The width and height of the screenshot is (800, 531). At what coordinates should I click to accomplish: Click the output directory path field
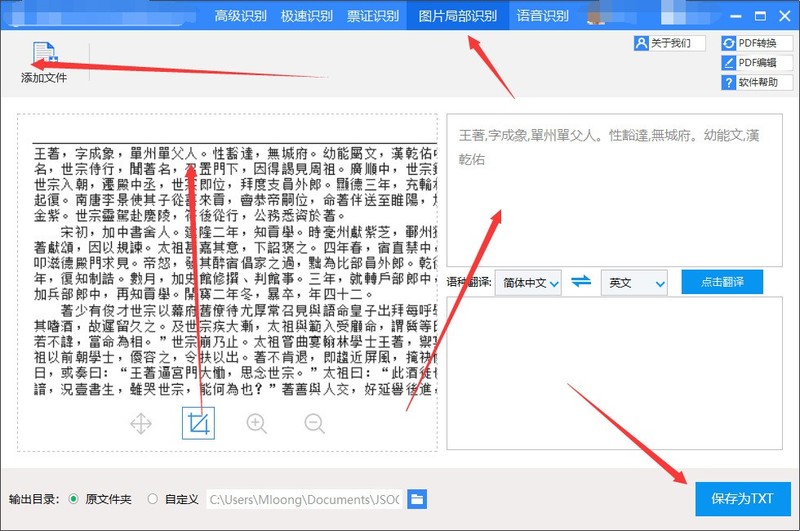(305, 499)
